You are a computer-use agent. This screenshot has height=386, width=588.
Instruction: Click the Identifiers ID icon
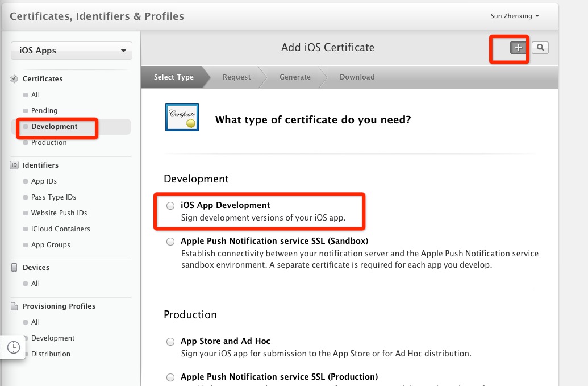click(x=14, y=165)
